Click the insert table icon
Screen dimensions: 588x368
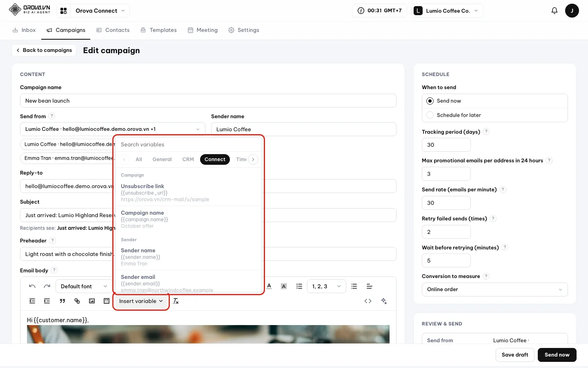[x=107, y=301]
